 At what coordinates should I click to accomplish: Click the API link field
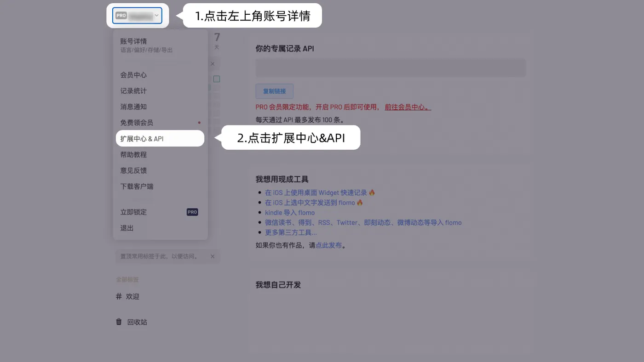[x=391, y=68]
